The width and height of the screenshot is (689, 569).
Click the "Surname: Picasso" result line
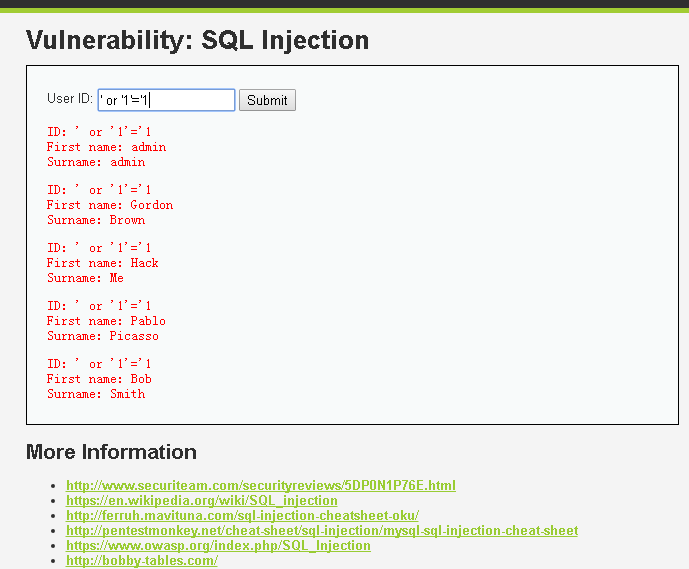coord(102,336)
